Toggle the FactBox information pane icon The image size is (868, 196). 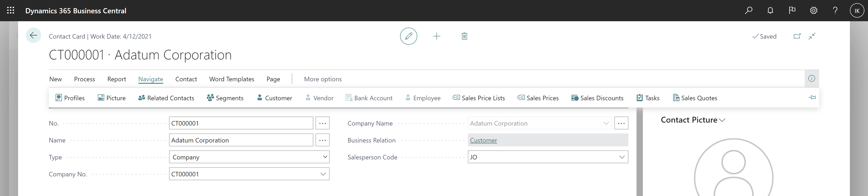click(812, 78)
